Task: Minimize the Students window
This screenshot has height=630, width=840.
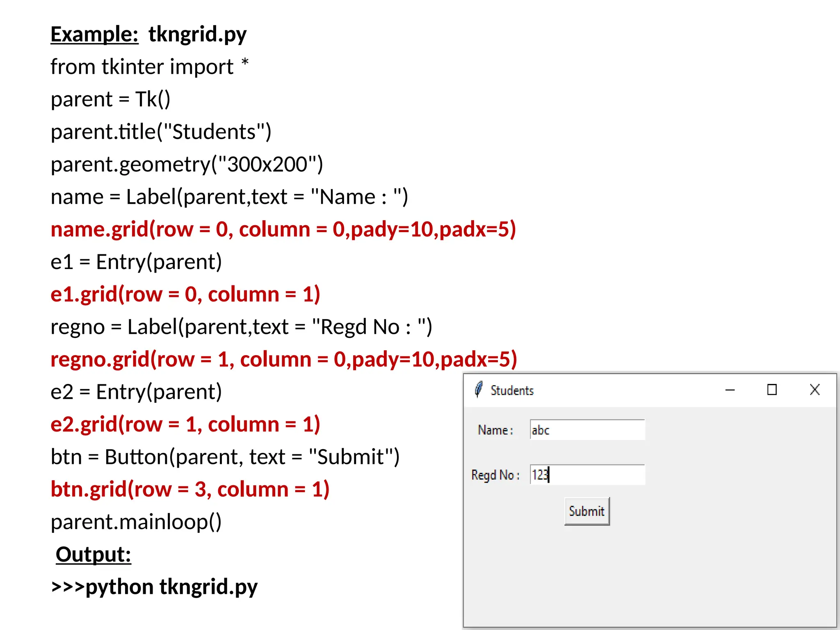Action: click(730, 390)
